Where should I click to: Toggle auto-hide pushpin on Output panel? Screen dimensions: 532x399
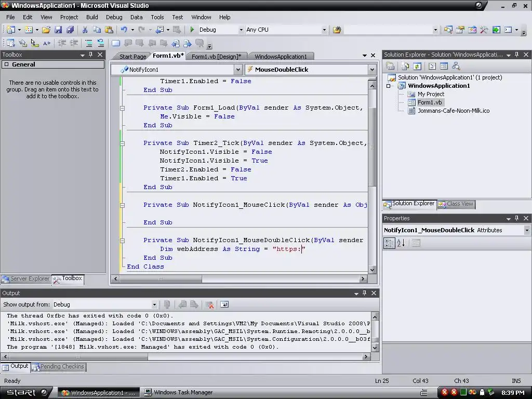(364, 293)
